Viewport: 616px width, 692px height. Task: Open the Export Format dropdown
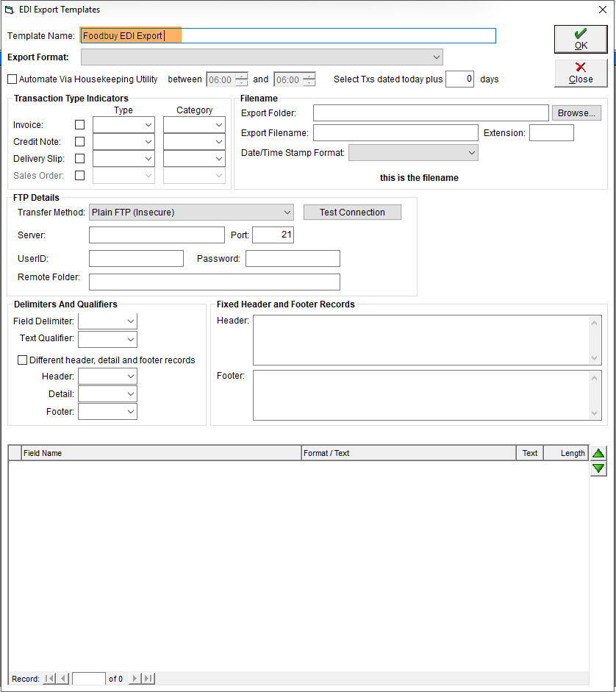(x=262, y=57)
